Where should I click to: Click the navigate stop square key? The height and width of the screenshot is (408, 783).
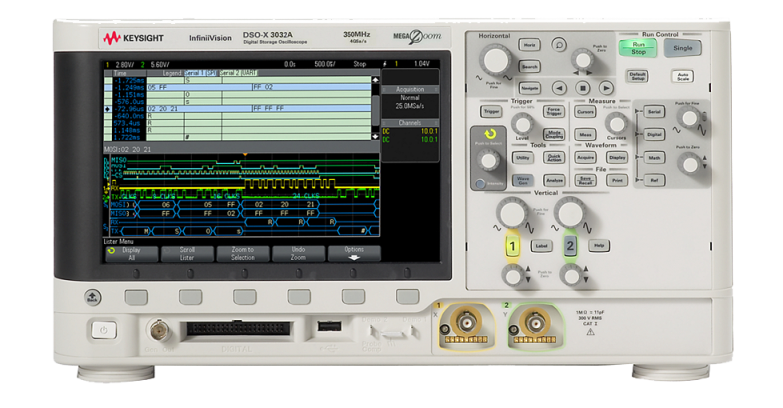582,88
